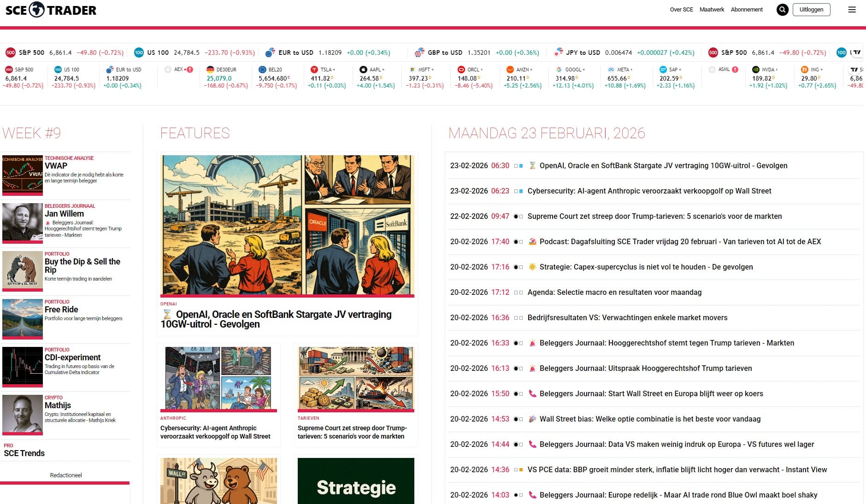Open the Maatwerk menu item
This screenshot has width=866, height=504.
[x=712, y=9]
